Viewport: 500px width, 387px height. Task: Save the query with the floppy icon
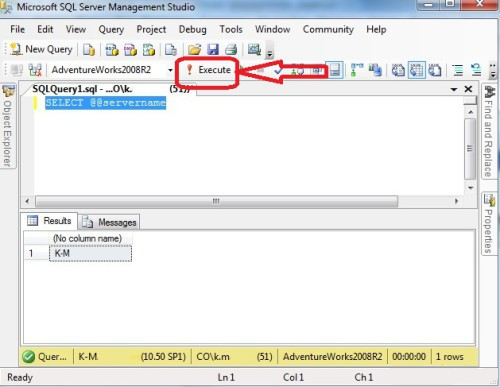click(213, 50)
